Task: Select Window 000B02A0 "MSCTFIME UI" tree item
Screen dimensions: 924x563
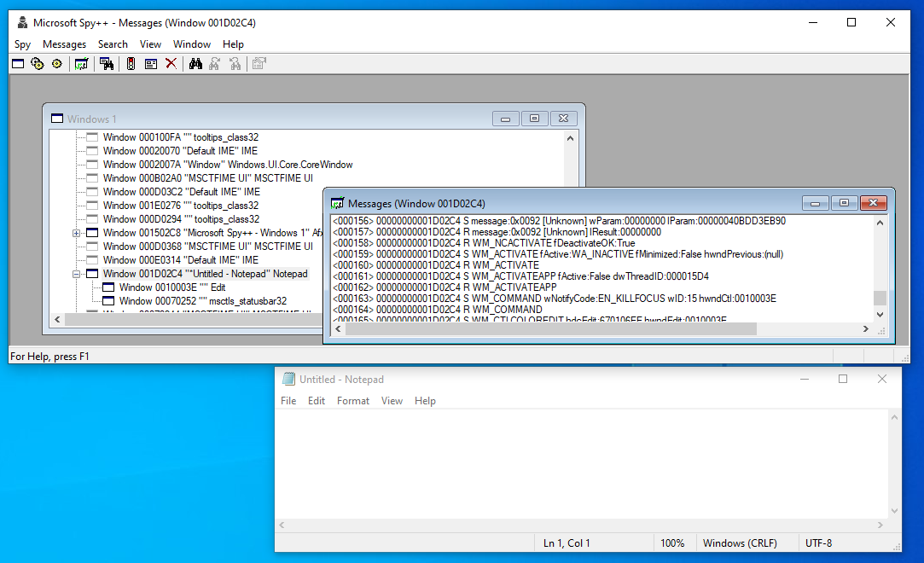Action: pos(207,177)
